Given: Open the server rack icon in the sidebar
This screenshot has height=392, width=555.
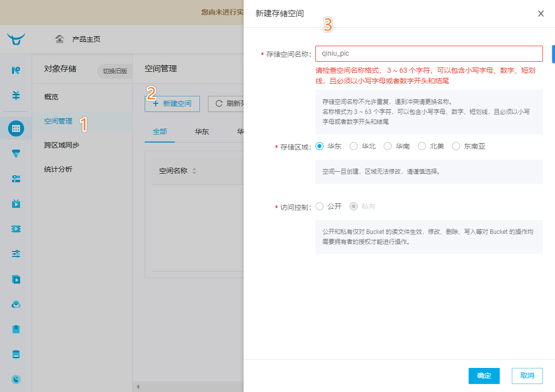Looking at the screenshot, I should pos(16,179).
